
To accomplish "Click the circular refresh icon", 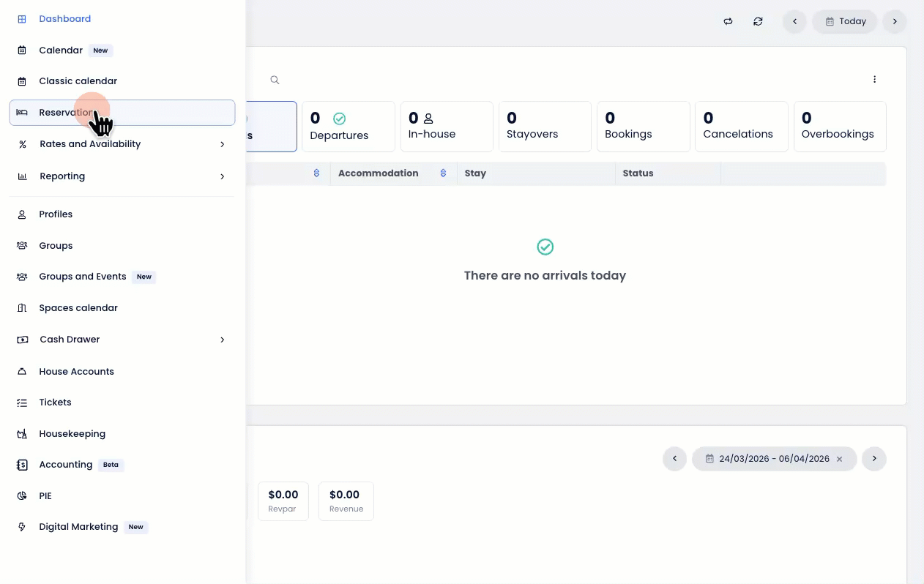I will click(x=758, y=22).
